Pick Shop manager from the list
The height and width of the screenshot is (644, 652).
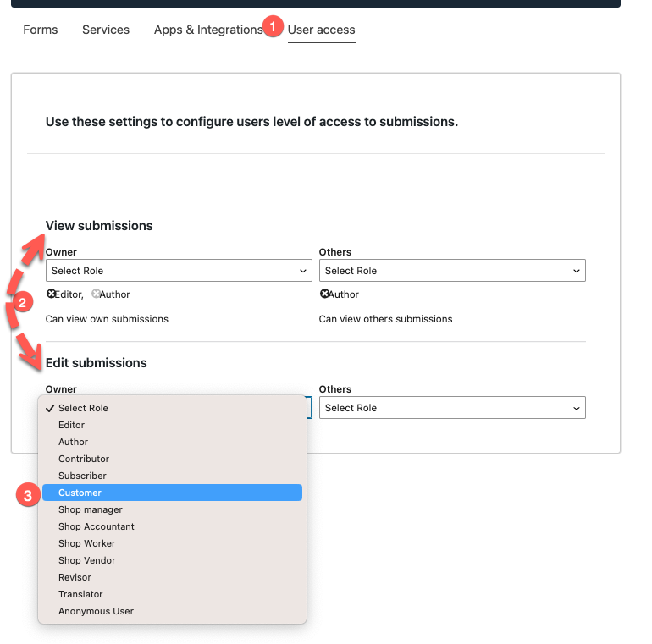91,509
